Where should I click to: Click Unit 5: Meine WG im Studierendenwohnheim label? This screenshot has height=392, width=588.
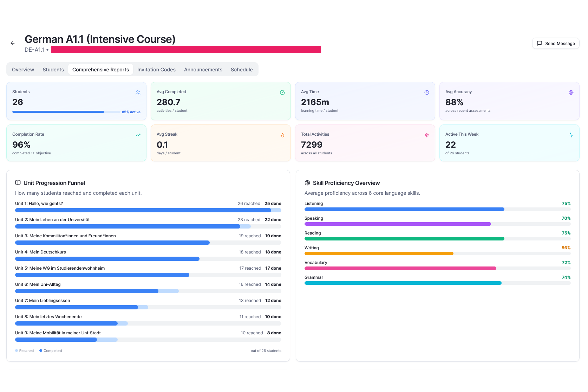coord(60,268)
